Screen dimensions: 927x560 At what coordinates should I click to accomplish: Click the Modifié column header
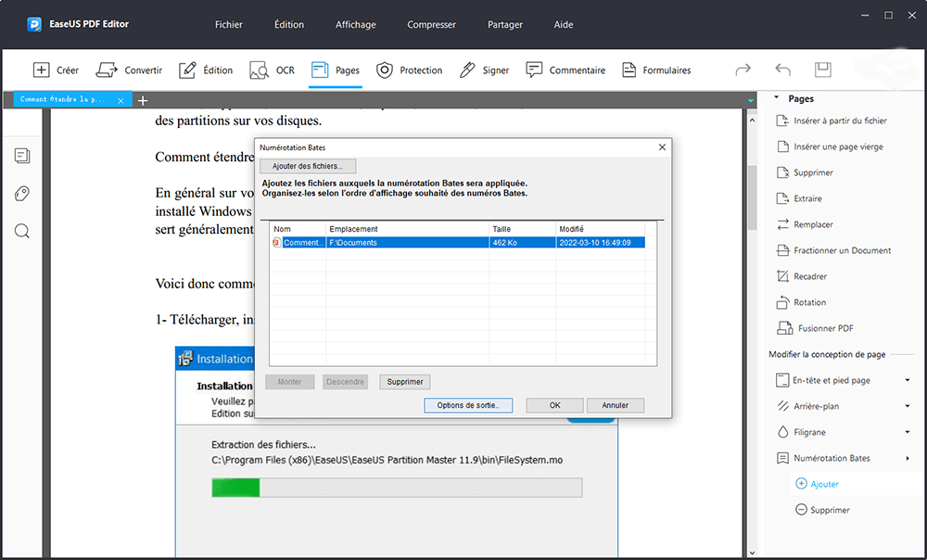[600, 229]
